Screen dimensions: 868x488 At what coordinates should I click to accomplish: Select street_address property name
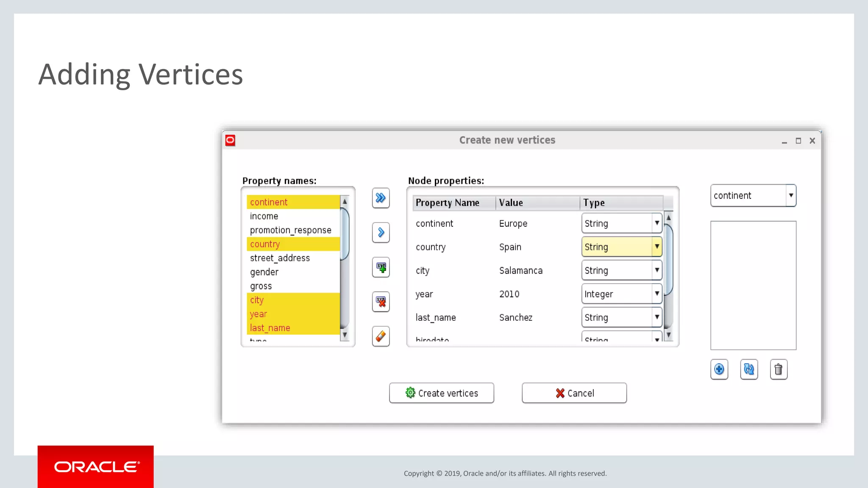tap(280, 258)
